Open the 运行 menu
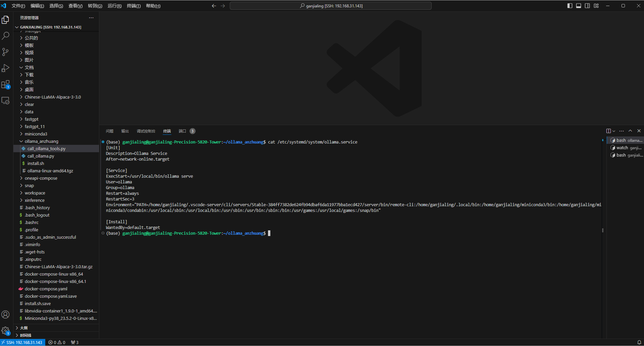 pos(114,6)
